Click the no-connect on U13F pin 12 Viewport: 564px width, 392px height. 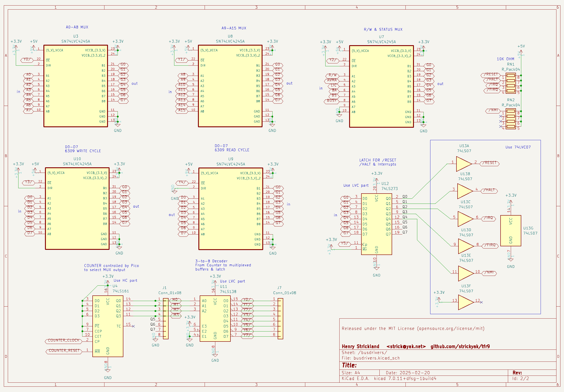(x=481, y=302)
